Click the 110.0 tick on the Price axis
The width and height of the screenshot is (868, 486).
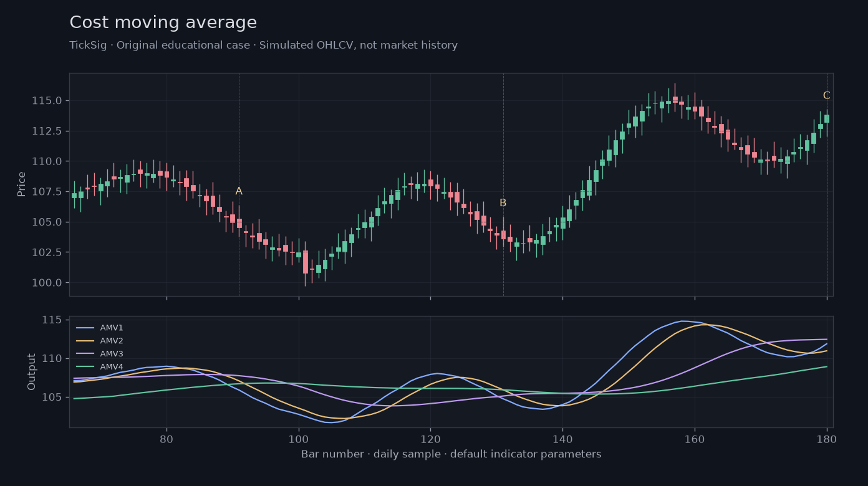click(x=47, y=161)
